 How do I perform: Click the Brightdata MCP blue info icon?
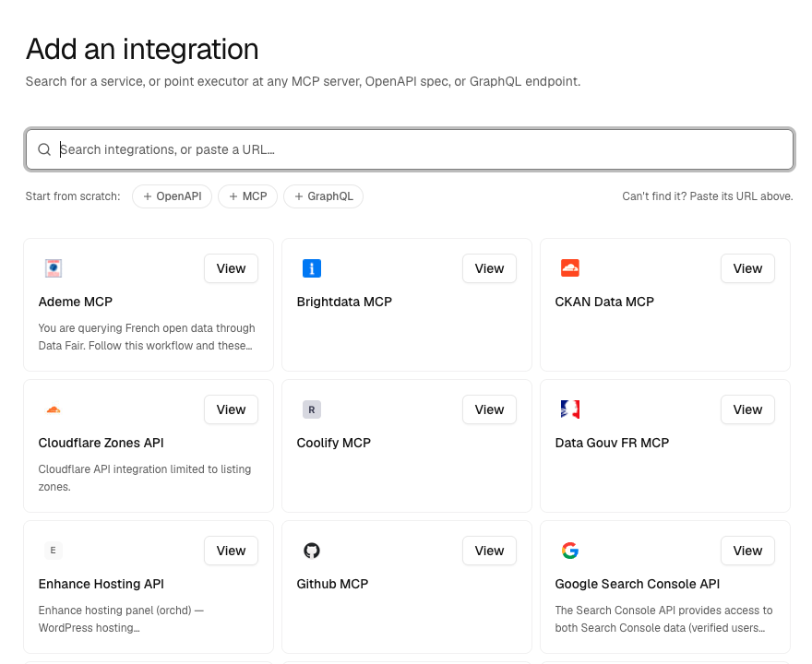coord(312,268)
